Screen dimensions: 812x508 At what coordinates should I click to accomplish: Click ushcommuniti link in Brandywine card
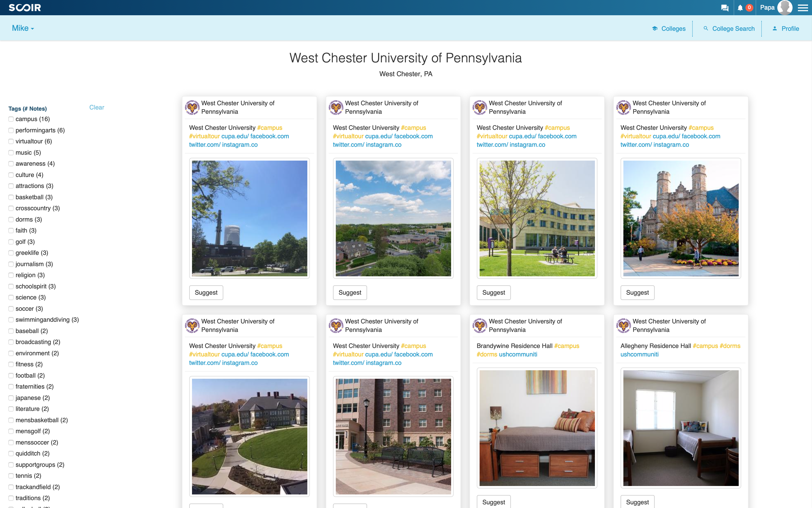coord(518,354)
